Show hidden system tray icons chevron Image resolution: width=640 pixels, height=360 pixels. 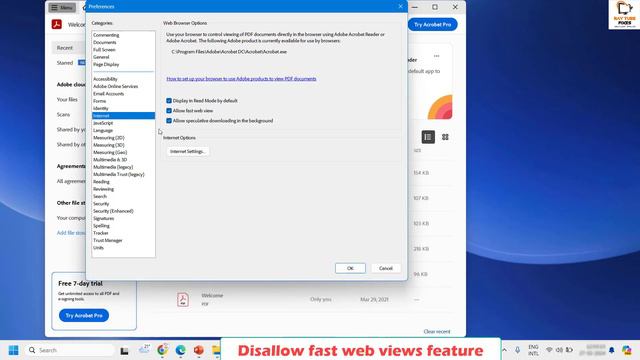pyautogui.click(x=504, y=350)
